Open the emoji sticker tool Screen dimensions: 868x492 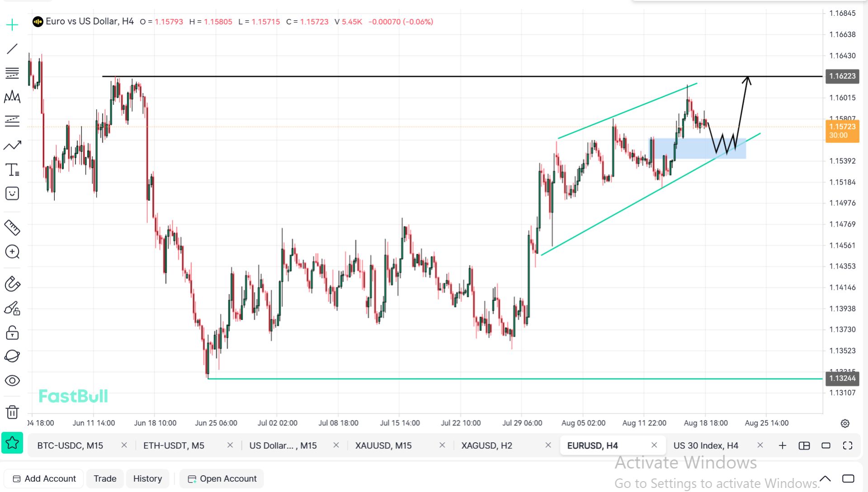[x=12, y=194]
